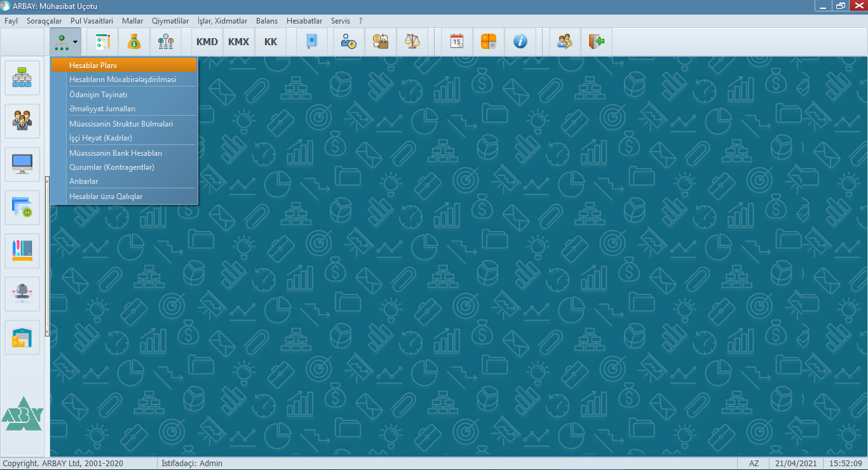Open the orange calculator toolbar icon
The image size is (868, 470).
click(x=489, y=42)
